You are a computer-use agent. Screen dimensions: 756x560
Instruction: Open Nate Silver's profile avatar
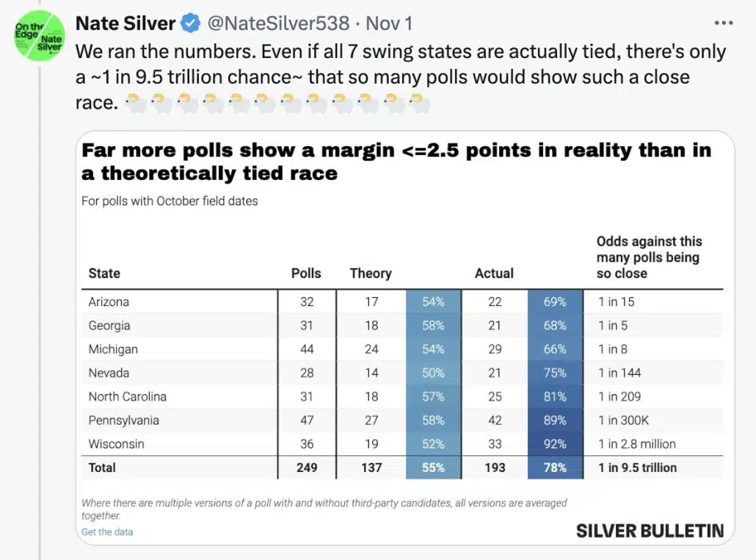pos(39,36)
